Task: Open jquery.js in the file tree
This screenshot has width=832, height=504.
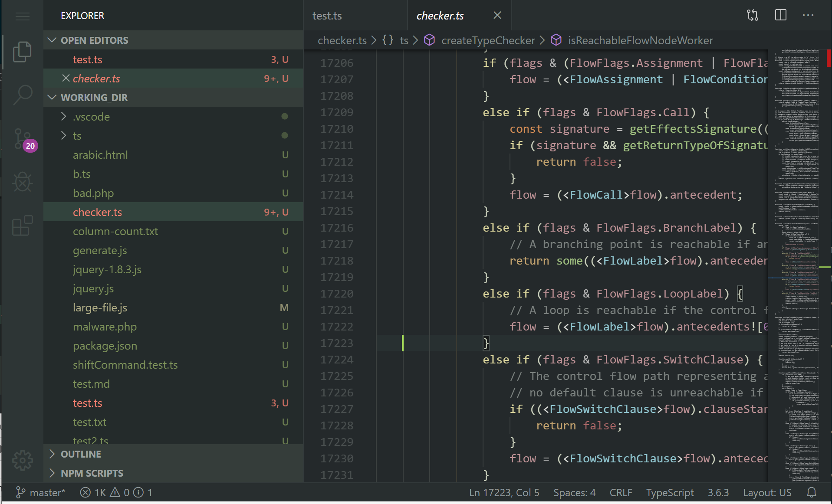Action: tap(173, 288)
